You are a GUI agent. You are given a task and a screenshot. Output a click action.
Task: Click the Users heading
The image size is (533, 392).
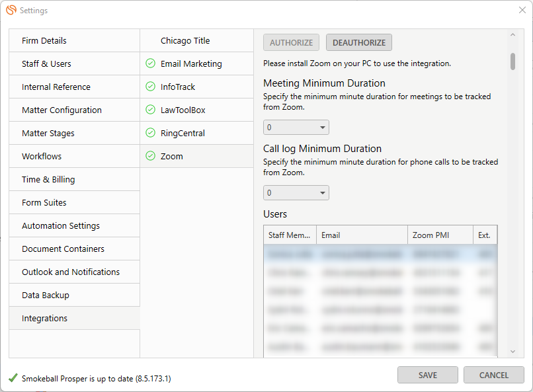click(275, 214)
